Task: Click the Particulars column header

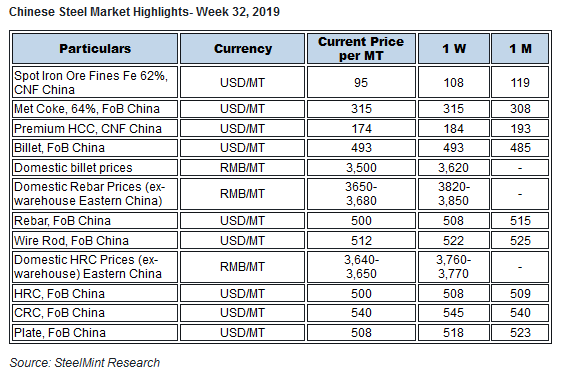Action: pyautogui.click(x=95, y=49)
